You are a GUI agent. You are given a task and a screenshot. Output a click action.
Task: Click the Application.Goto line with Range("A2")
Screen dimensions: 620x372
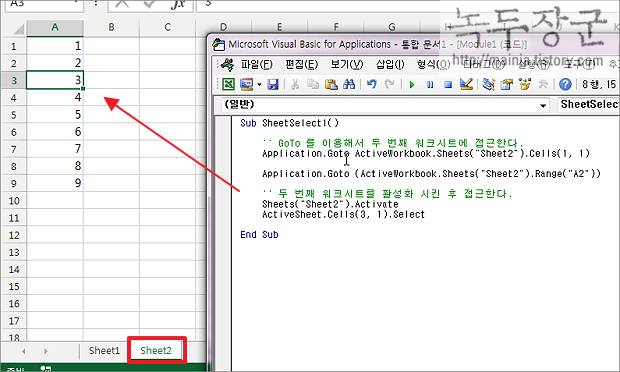pyautogui.click(x=431, y=174)
